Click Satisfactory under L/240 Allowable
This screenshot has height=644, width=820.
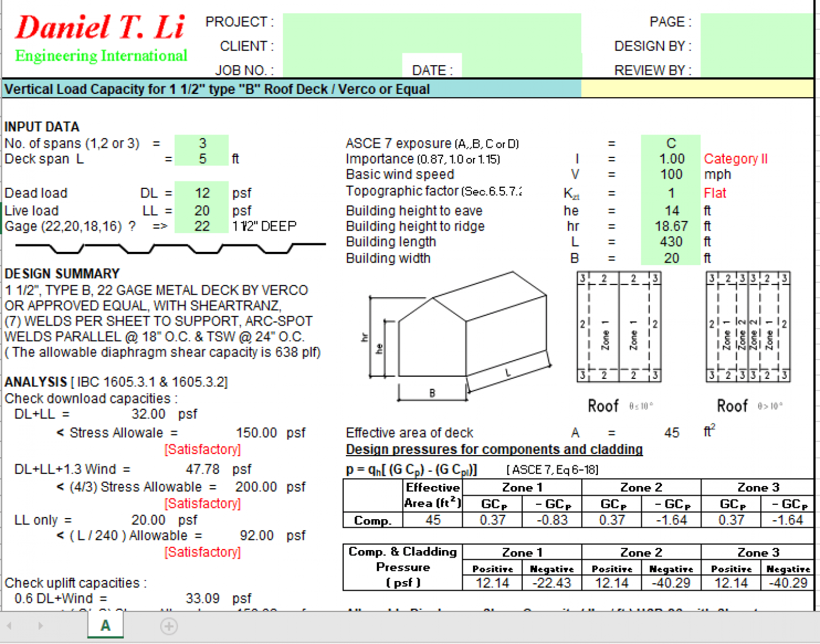tap(202, 552)
